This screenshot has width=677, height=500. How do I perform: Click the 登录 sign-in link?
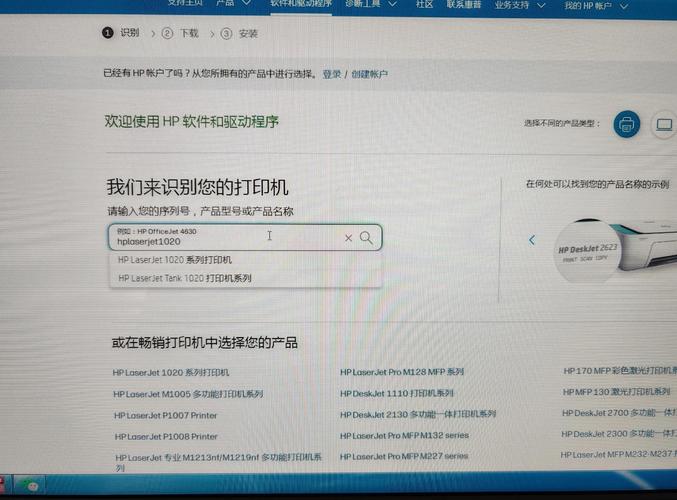pos(332,74)
